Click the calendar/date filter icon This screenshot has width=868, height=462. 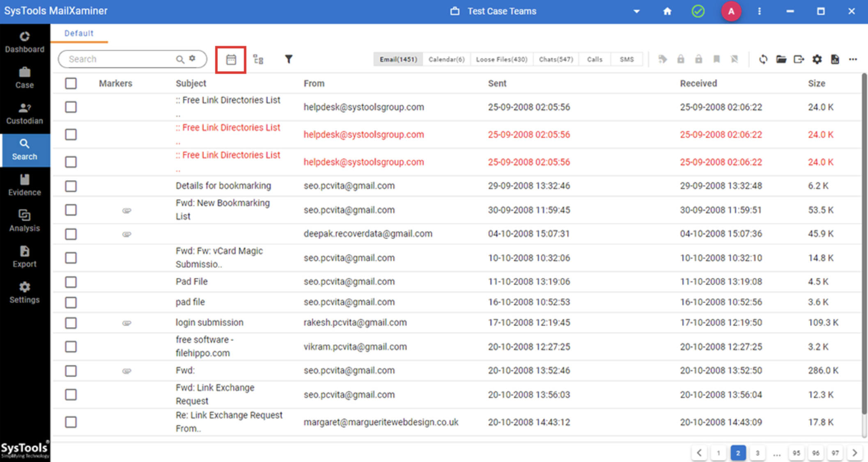(230, 59)
